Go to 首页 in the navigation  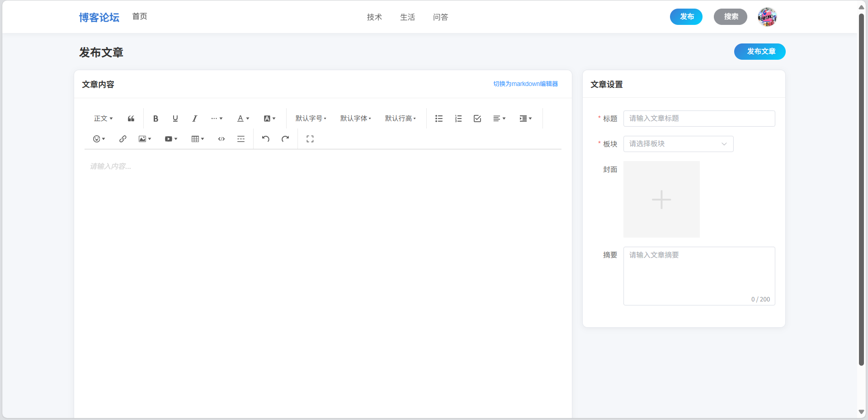click(139, 17)
